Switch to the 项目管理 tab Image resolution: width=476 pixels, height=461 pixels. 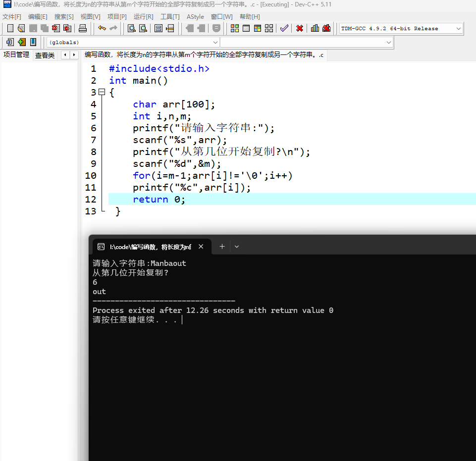tap(16, 55)
